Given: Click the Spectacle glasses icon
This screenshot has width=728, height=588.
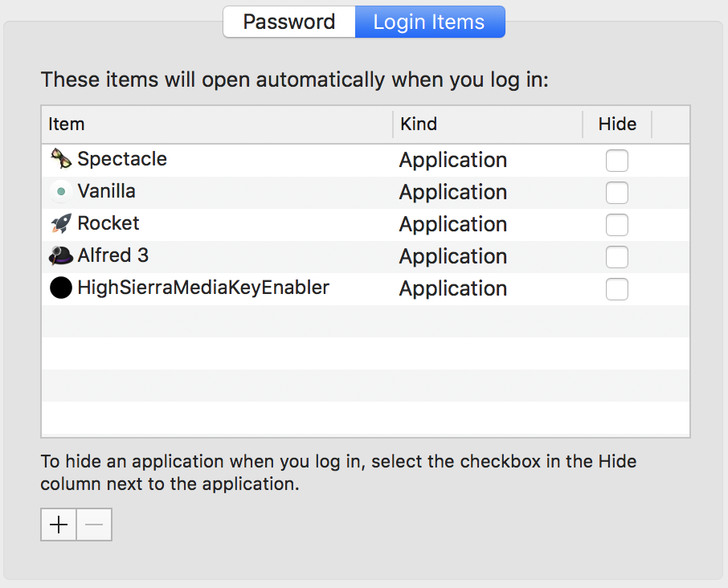Looking at the screenshot, I should pos(61,159).
